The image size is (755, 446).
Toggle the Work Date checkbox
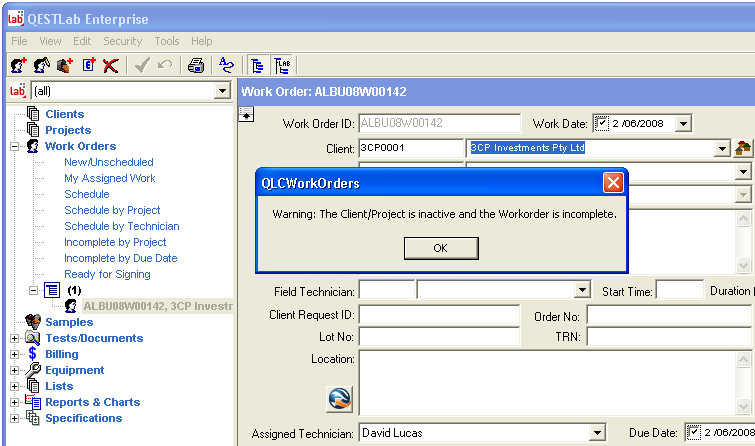(x=601, y=123)
